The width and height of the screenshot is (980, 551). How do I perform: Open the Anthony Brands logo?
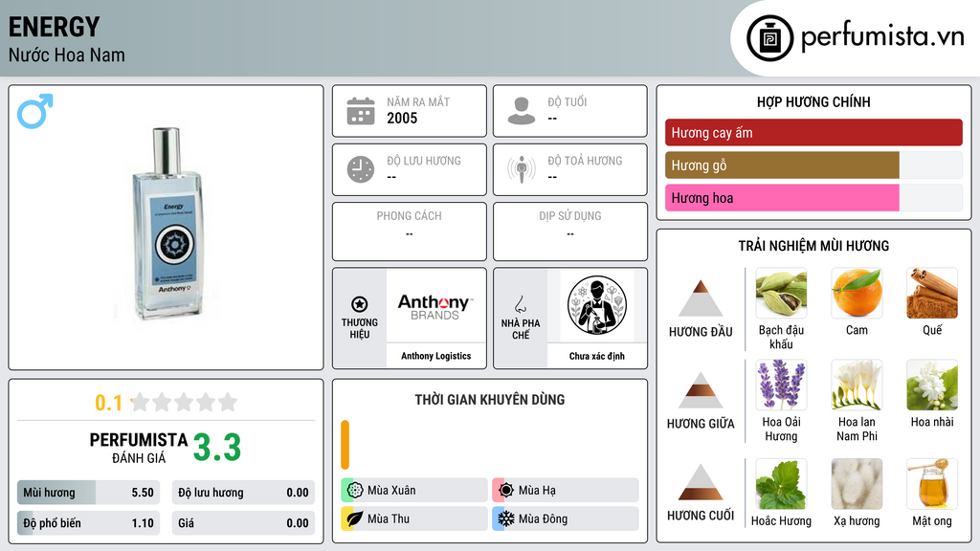pos(435,307)
